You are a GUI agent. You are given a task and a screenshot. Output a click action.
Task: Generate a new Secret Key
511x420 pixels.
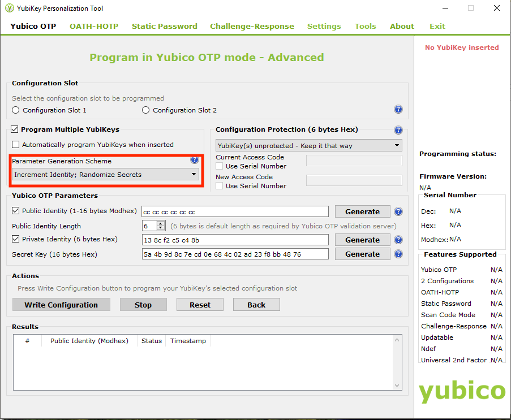362,254
